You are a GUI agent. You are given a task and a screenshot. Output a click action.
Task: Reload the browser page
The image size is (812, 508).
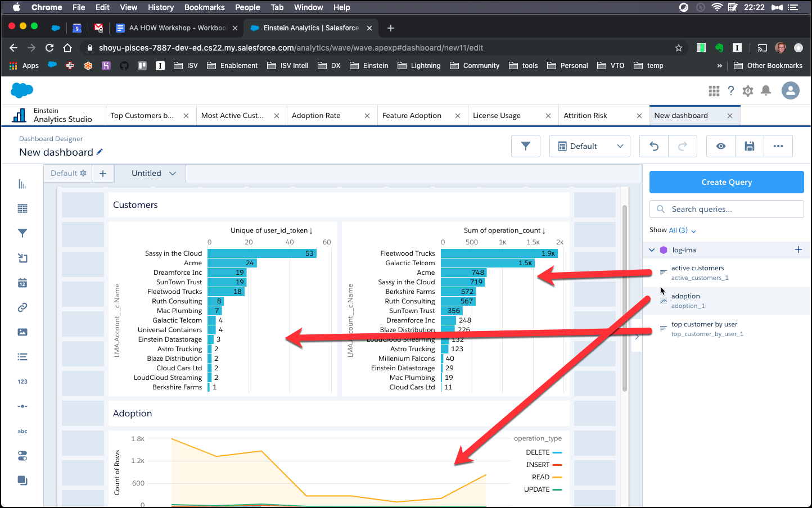pos(49,48)
